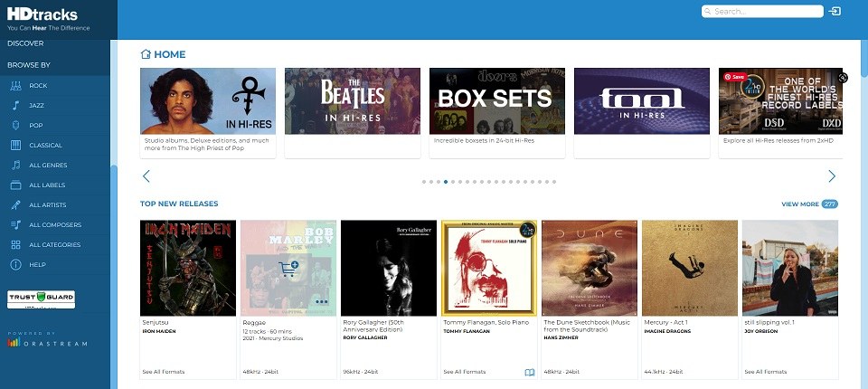Click the All Labels icon
Image resolution: width=868 pixels, height=389 pixels.
pyautogui.click(x=16, y=185)
